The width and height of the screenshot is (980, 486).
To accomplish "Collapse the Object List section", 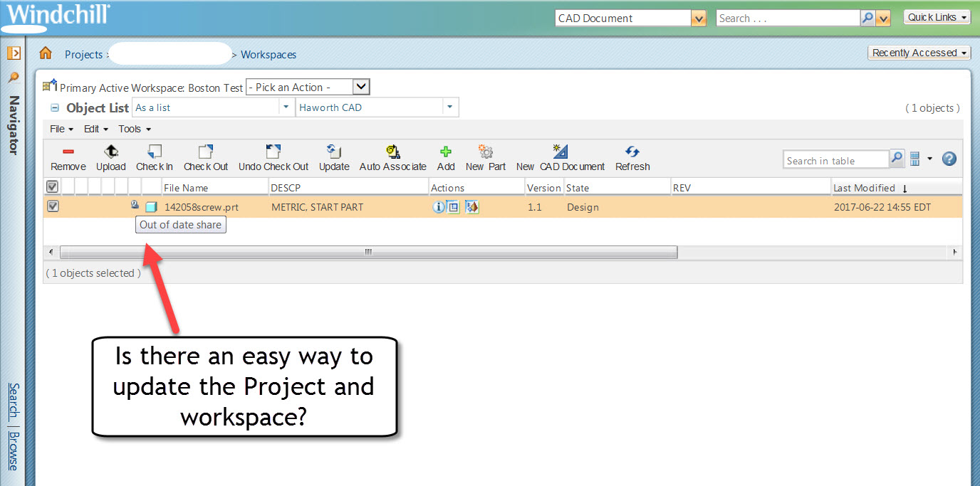I will click(54, 107).
